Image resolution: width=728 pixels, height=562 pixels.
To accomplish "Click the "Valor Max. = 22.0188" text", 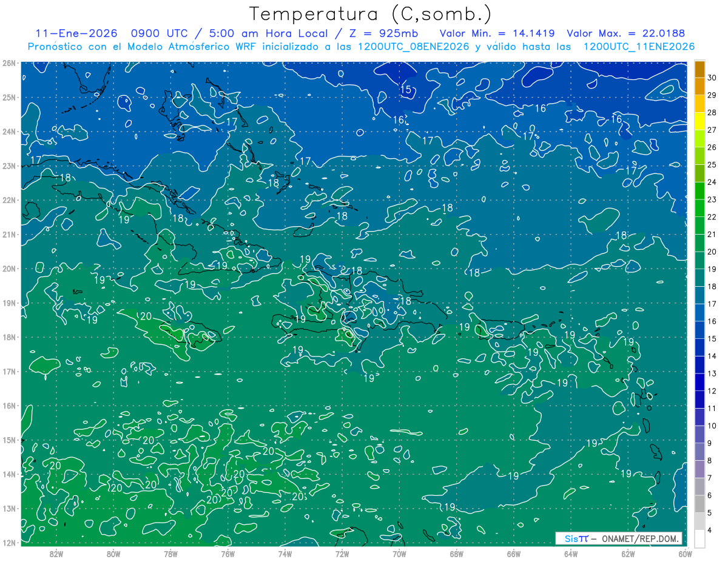I will 626,33.
